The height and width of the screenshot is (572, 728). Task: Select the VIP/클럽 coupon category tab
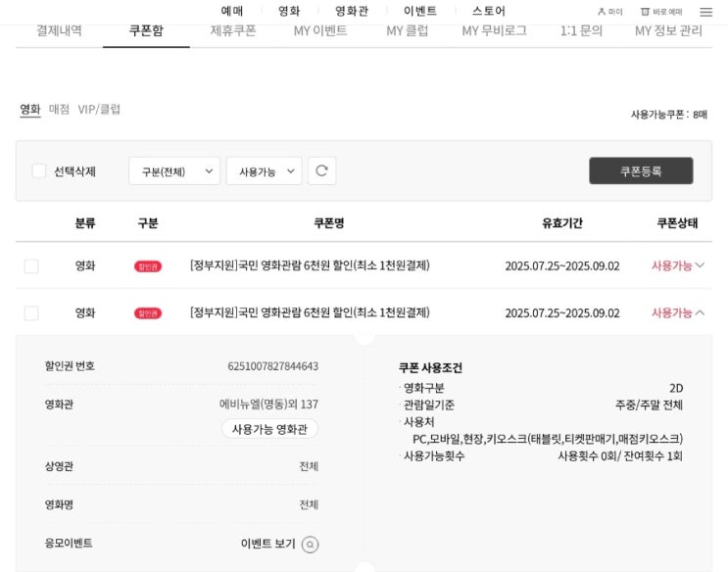click(x=99, y=109)
